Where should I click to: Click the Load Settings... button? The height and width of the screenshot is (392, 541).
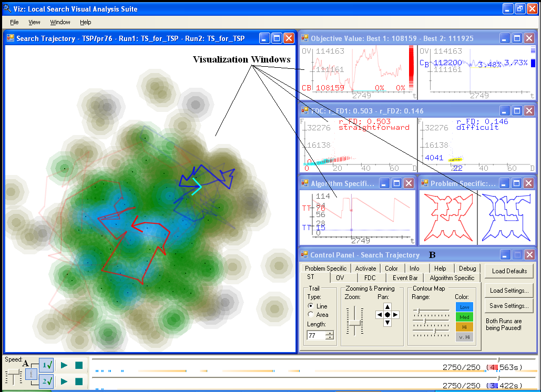point(509,290)
